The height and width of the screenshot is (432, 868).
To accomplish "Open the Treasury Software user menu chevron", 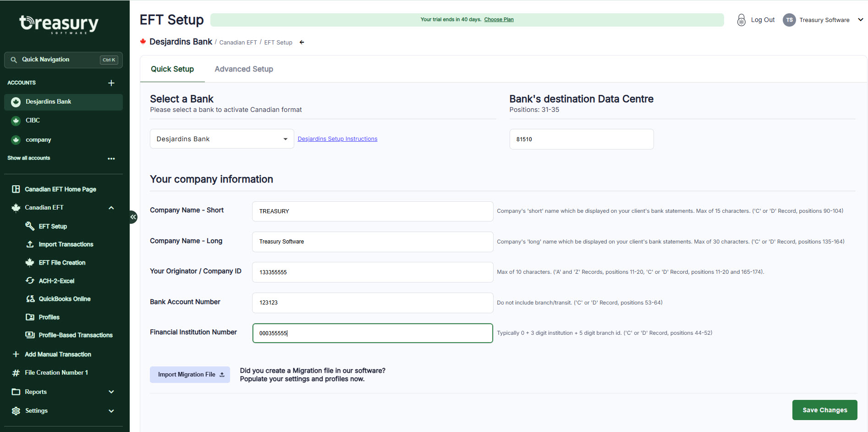I will (860, 20).
